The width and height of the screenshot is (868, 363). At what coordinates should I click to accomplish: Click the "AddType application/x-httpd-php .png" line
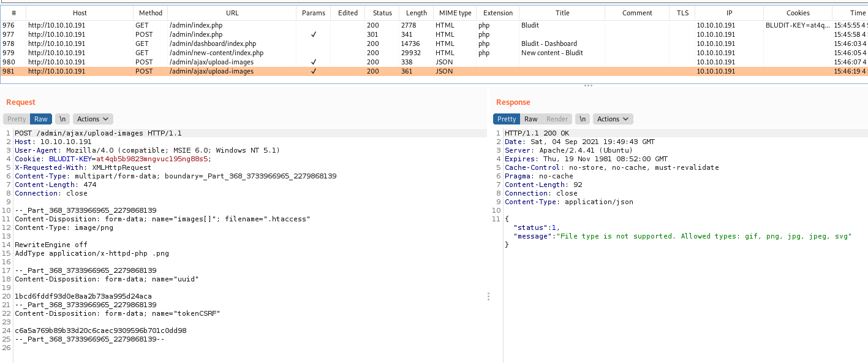tap(91, 253)
